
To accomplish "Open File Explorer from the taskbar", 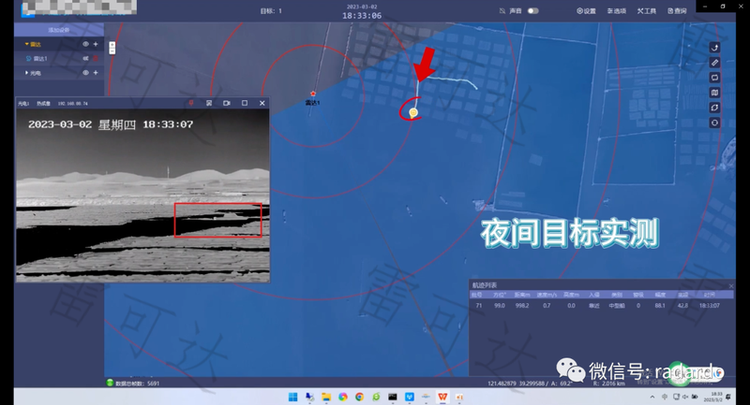I will tap(326, 397).
